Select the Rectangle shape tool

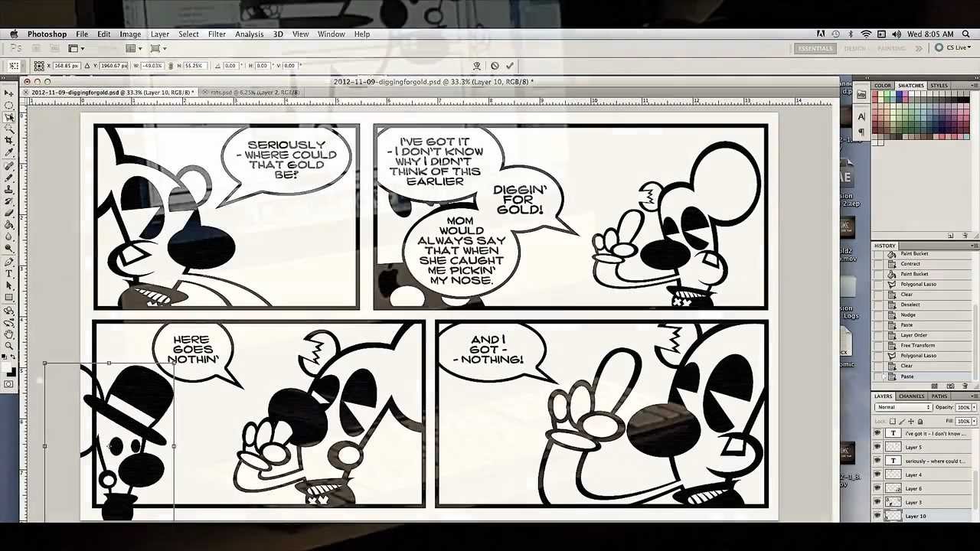(8, 297)
